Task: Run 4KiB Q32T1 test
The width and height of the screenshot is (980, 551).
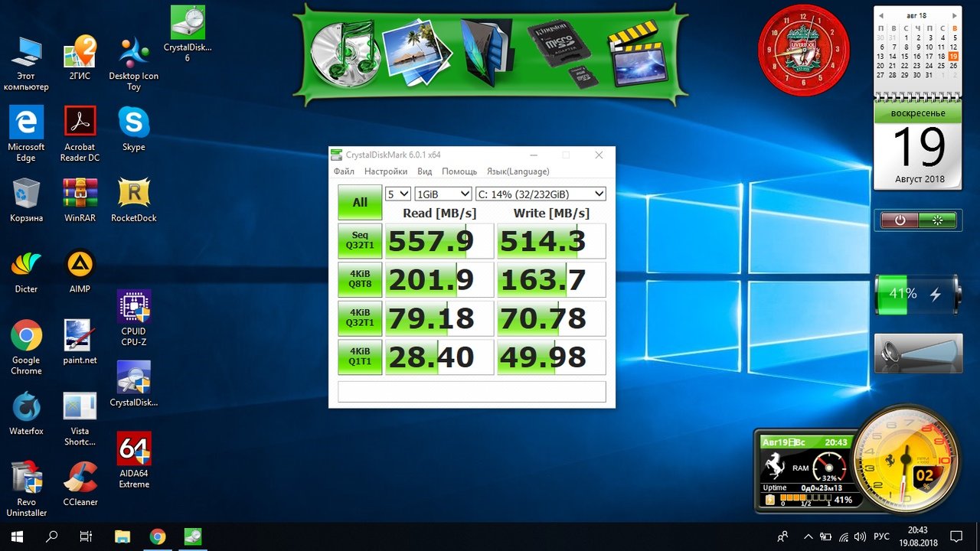Action: click(360, 318)
